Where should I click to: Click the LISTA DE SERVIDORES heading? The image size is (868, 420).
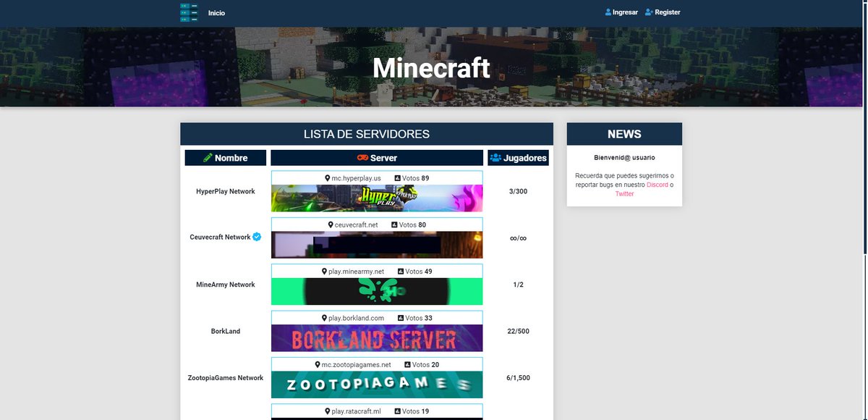367,134
